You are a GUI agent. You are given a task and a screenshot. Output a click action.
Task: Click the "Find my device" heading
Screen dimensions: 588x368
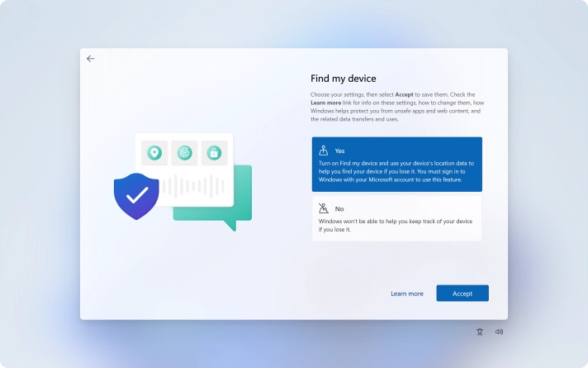click(x=344, y=79)
